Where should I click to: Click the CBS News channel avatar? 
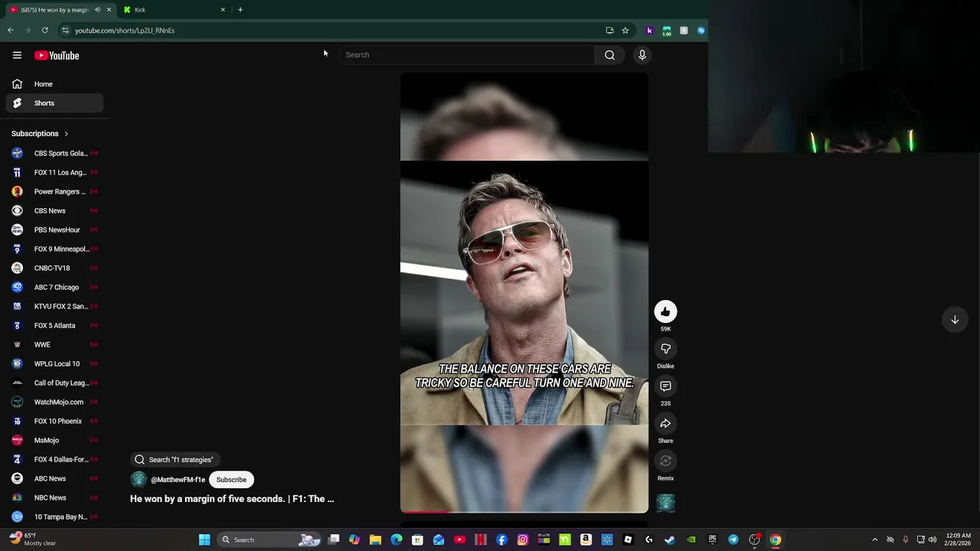click(17, 210)
